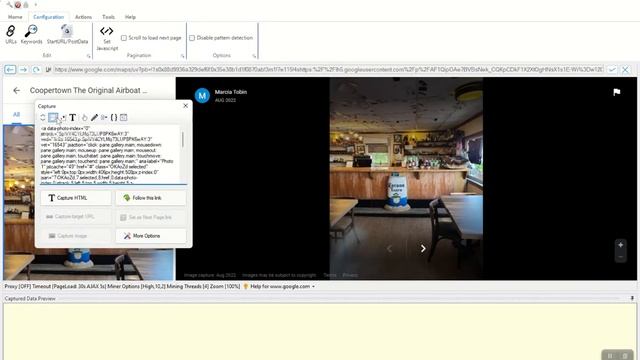Click the Mining Threads [4] status entry
The height and width of the screenshot is (360, 640).
187,287
